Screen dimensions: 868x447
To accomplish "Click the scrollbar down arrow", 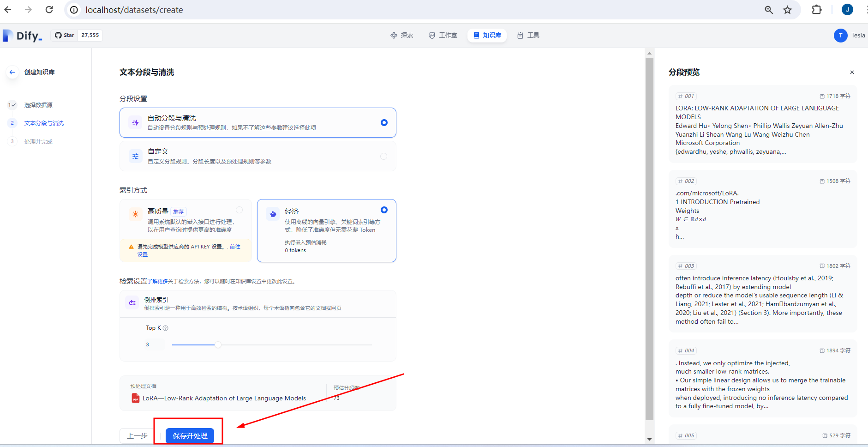I will (x=649, y=439).
